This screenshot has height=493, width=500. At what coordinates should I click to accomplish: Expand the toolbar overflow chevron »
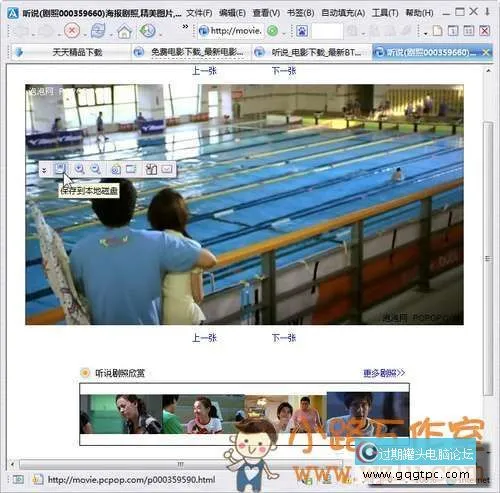click(x=185, y=26)
